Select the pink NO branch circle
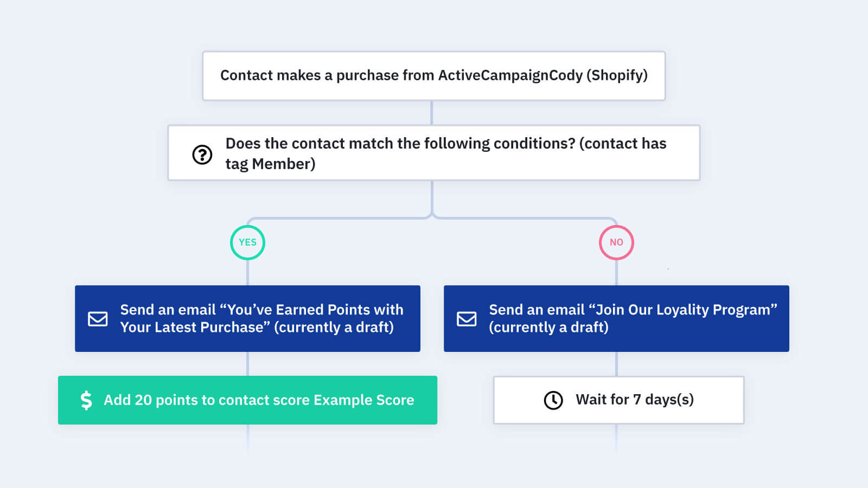 point(616,242)
